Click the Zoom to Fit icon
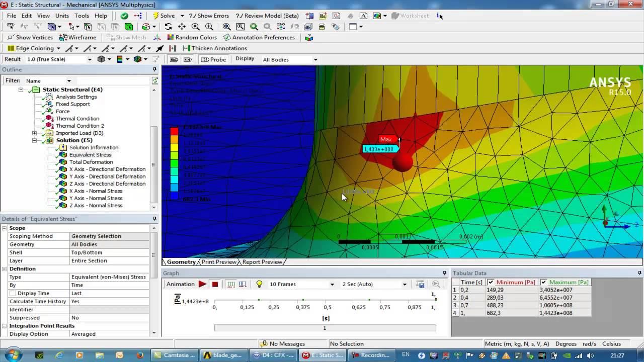This screenshot has height=362, width=644. (x=227, y=27)
